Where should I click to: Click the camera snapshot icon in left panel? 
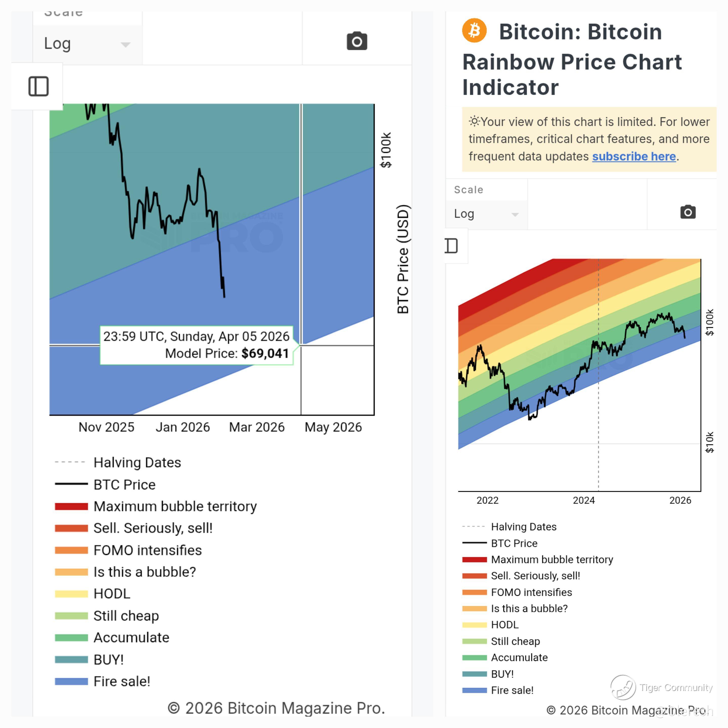[356, 41]
